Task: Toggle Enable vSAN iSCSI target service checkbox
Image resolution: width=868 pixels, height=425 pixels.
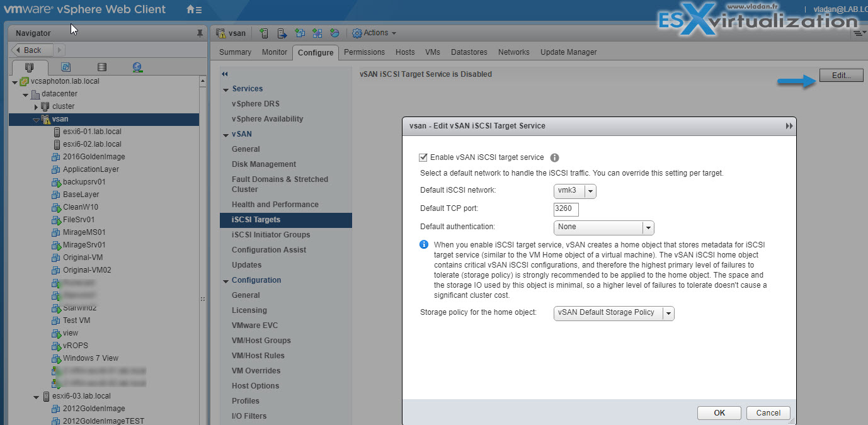Action: pos(423,157)
